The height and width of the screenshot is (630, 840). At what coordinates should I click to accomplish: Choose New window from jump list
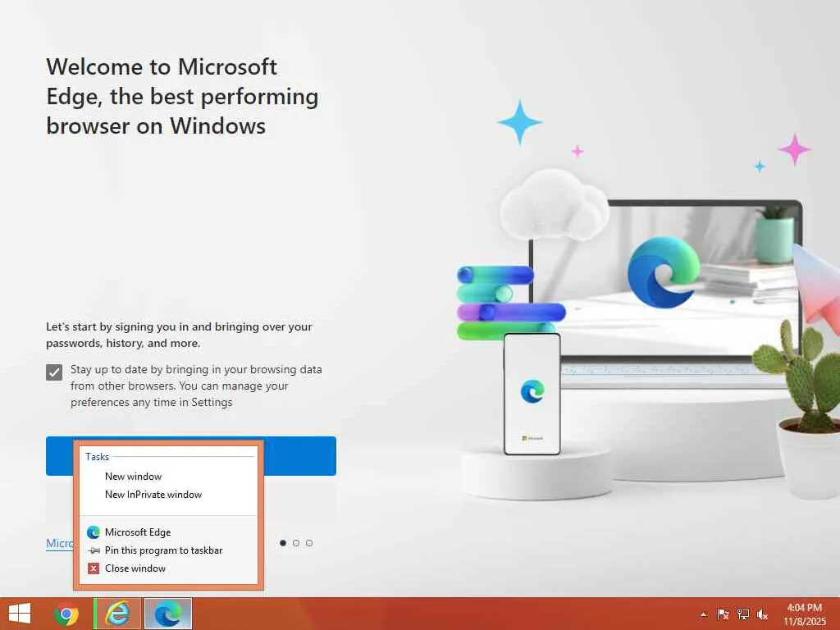point(168,477)
